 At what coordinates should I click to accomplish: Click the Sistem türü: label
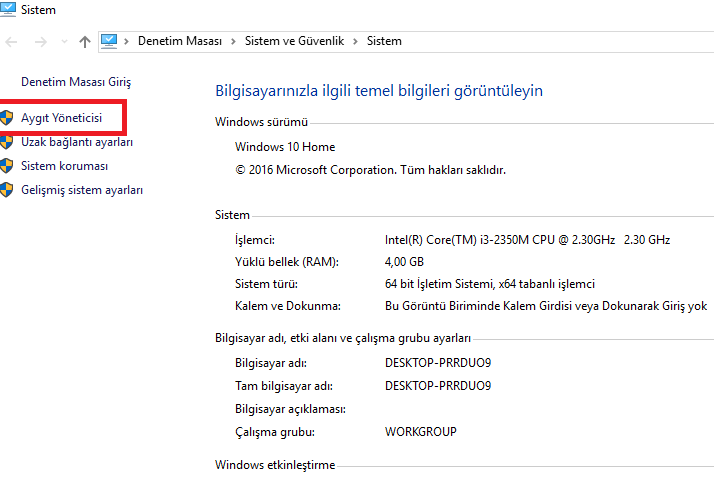[x=266, y=284]
